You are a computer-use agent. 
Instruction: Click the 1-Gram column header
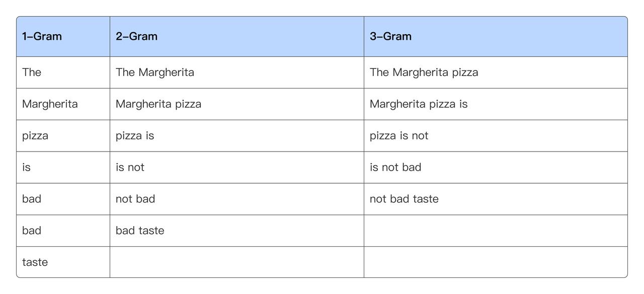[42, 36]
